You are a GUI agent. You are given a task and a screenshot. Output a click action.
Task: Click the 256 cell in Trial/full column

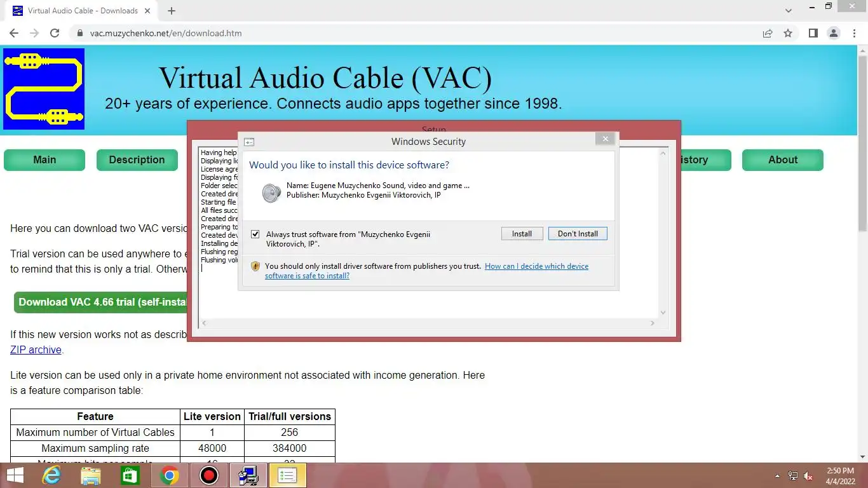click(x=290, y=432)
